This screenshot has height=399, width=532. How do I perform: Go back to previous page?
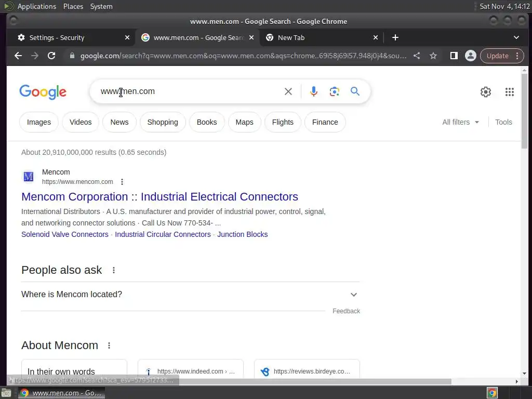point(18,56)
